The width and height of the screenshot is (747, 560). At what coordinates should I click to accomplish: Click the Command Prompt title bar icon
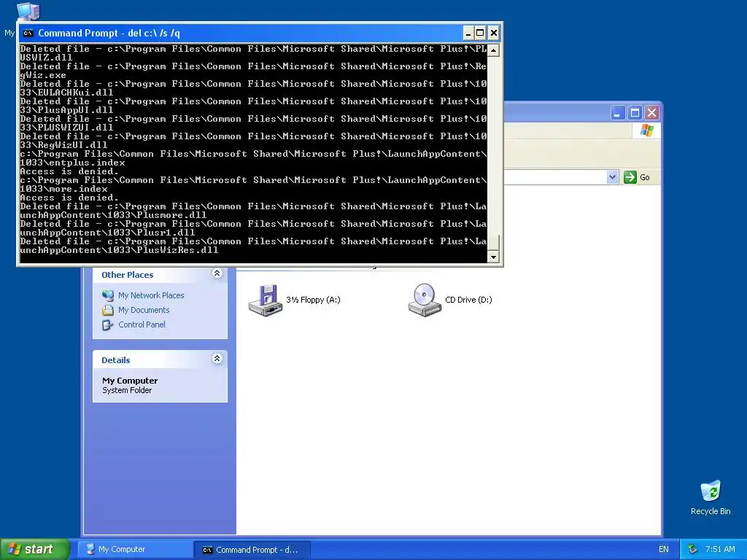click(x=28, y=33)
